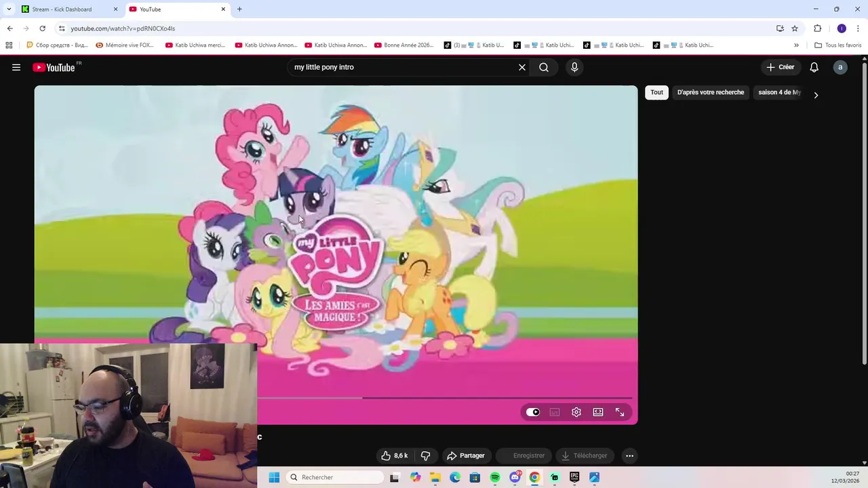This screenshot has width=868, height=488.
Task: Open the player settings gear
Action: click(576, 412)
